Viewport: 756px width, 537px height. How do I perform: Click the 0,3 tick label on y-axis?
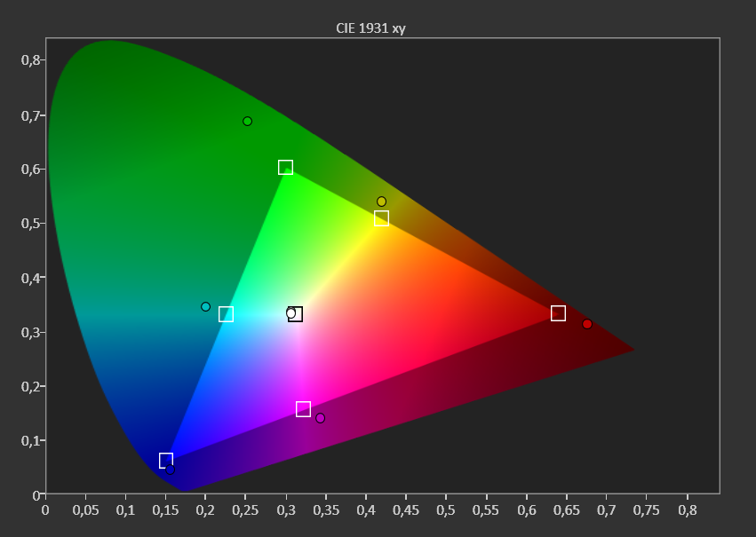(30, 332)
